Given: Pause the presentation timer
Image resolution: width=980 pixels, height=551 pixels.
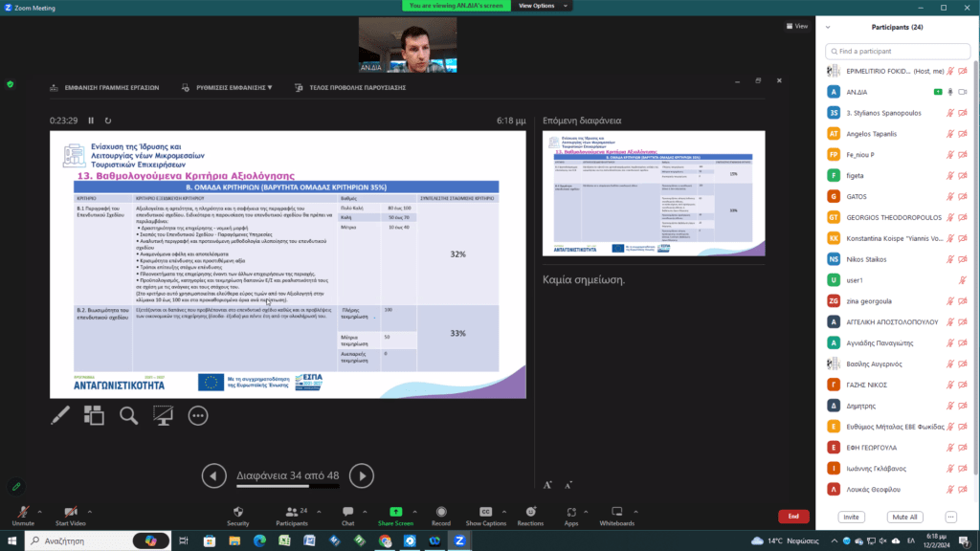Looking at the screenshot, I should pyautogui.click(x=91, y=121).
